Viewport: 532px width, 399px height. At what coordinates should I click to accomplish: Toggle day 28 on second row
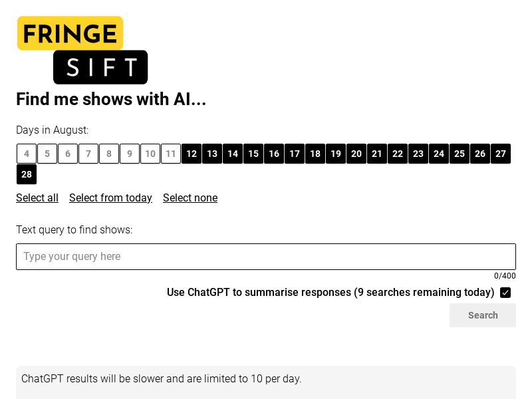click(x=27, y=174)
